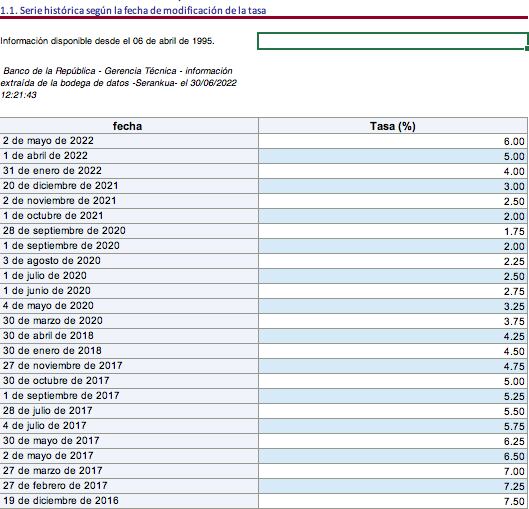Click the 1.75 rate value
Screen dimensions: 529x509
coord(514,232)
